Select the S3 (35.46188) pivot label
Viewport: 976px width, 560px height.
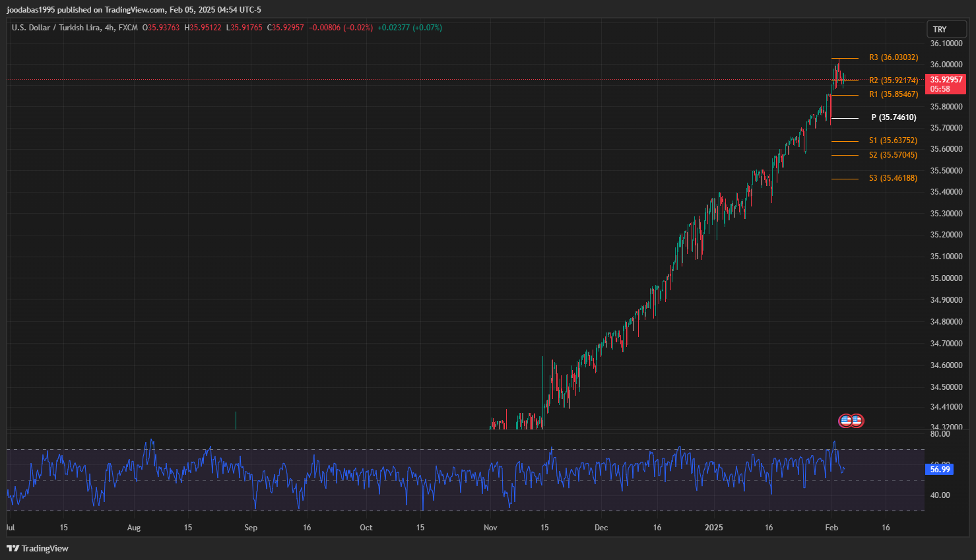point(893,178)
